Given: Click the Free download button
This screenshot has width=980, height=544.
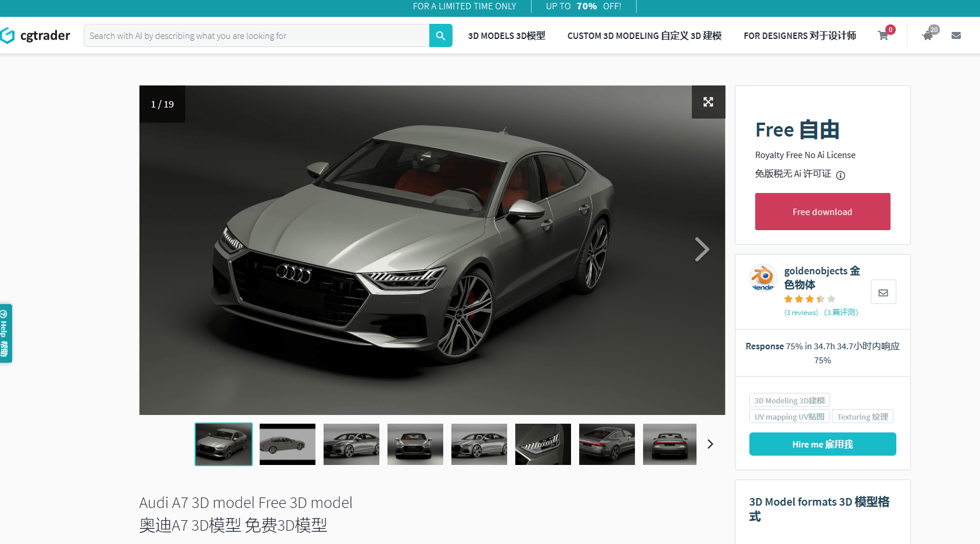Looking at the screenshot, I should pyautogui.click(x=822, y=212).
